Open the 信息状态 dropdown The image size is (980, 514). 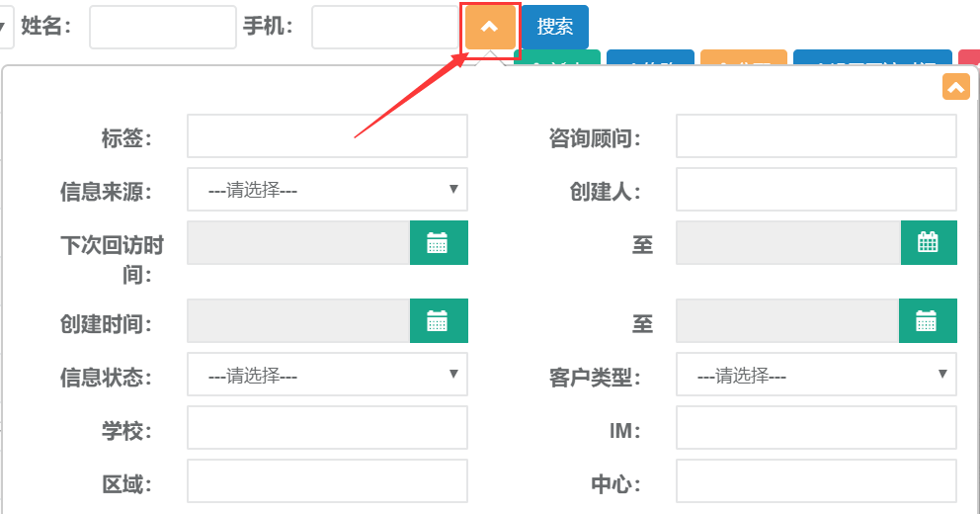327,376
